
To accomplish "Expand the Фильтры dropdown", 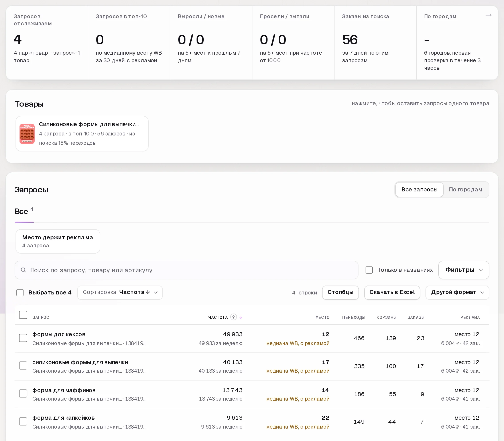I will 463,270.
